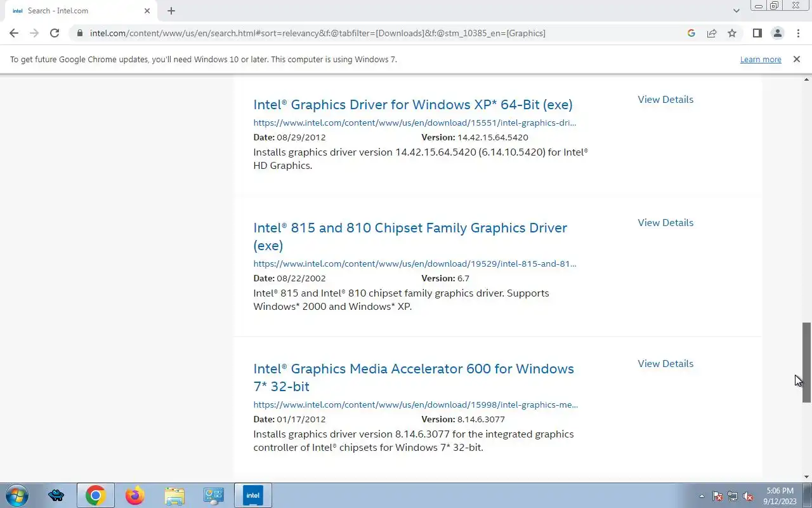Open Graphics Media Accelerator 600 title
812x508 pixels.
[414, 377]
